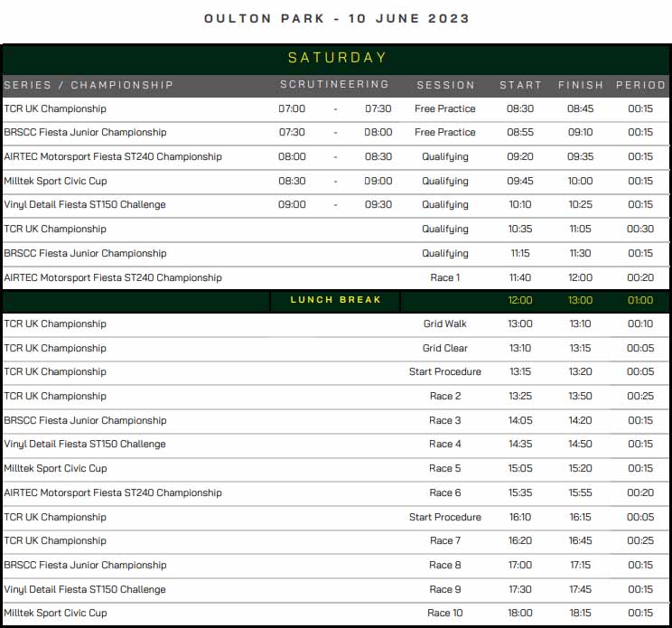This screenshot has height=628, width=672.
Task: Select the Session column header
Action: (445, 85)
